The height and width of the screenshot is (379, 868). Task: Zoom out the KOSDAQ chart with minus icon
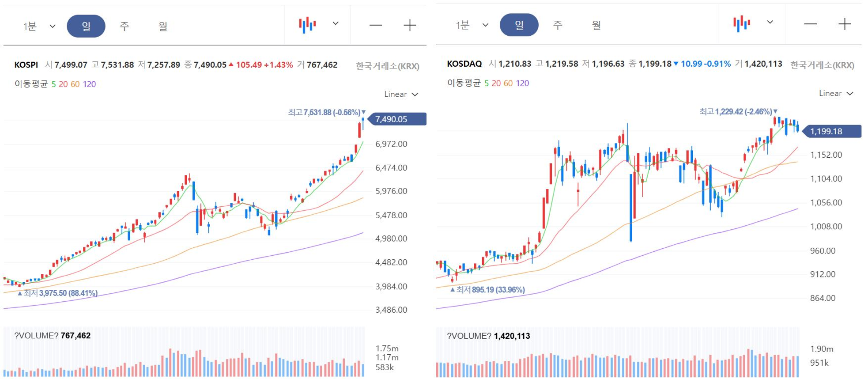point(811,24)
